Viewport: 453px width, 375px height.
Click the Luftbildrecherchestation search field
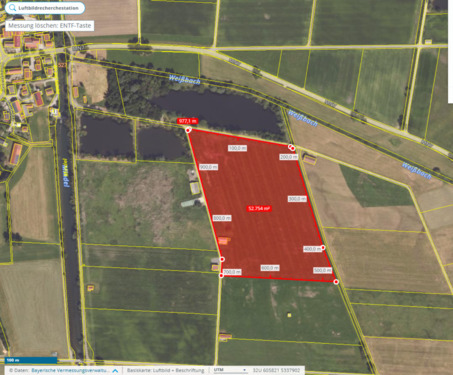click(45, 8)
